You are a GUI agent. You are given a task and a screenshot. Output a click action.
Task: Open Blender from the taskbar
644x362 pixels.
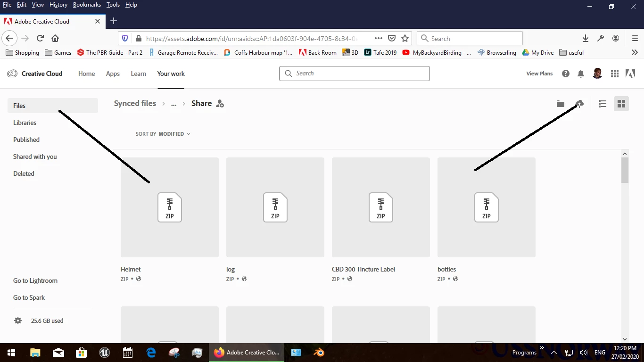coord(319,352)
